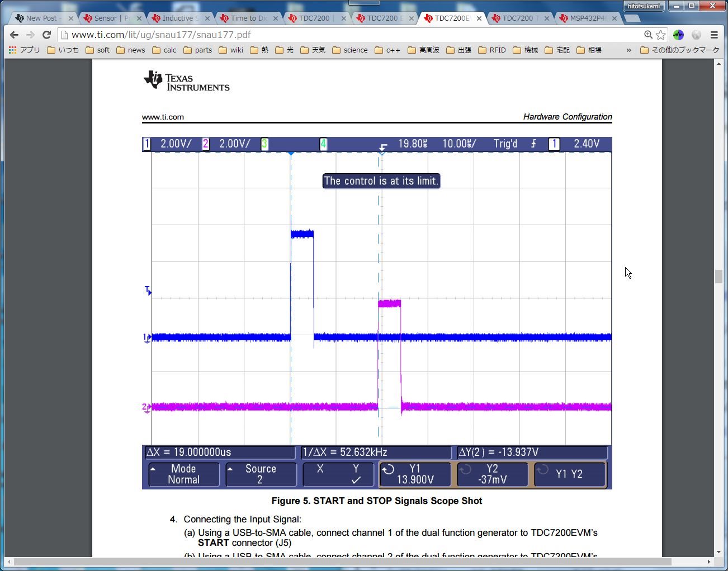Close the Inductive tab
Image resolution: width=728 pixels, height=571 pixels.
pyautogui.click(x=207, y=18)
